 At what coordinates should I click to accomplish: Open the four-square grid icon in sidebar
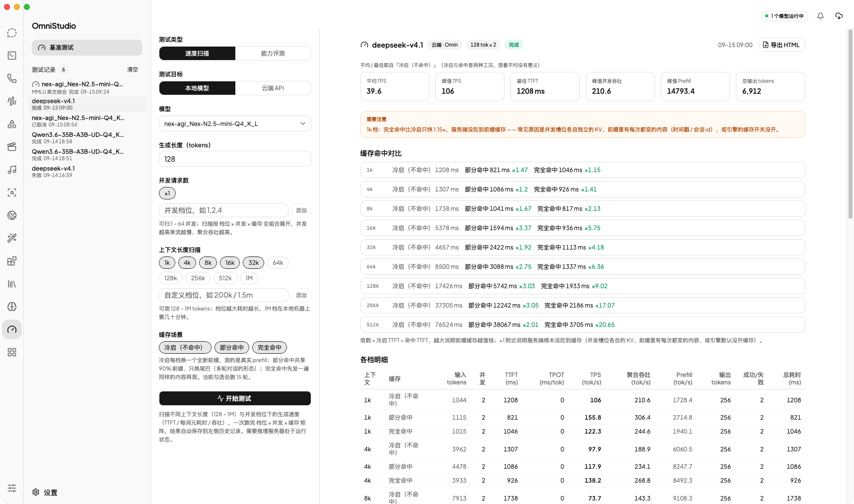pyautogui.click(x=12, y=352)
